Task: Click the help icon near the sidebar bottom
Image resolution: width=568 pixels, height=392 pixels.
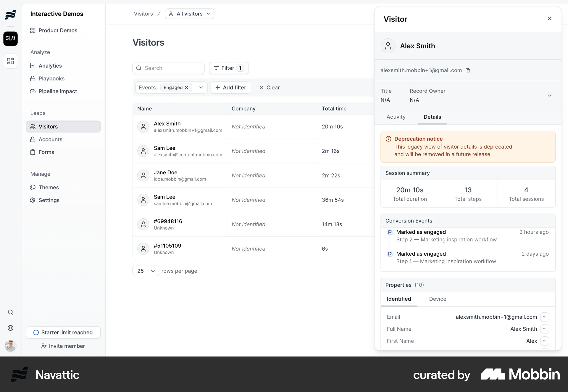Action: [x=10, y=328]
